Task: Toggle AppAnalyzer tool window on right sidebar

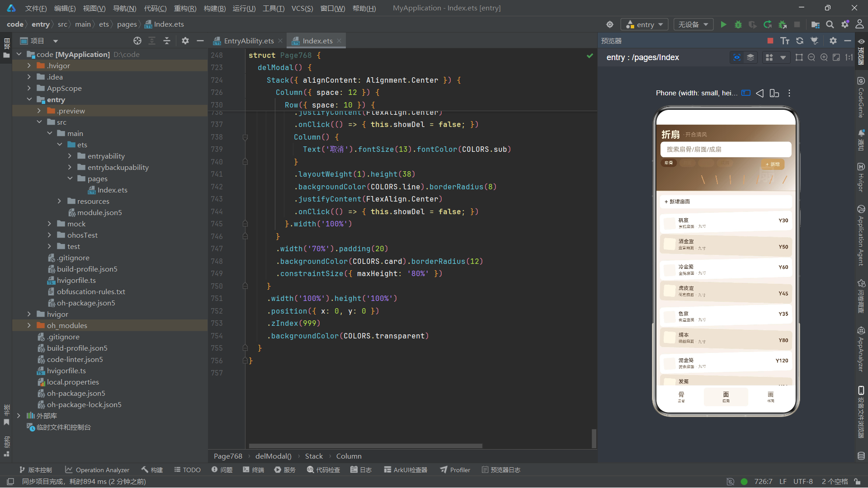Action: 861,349
